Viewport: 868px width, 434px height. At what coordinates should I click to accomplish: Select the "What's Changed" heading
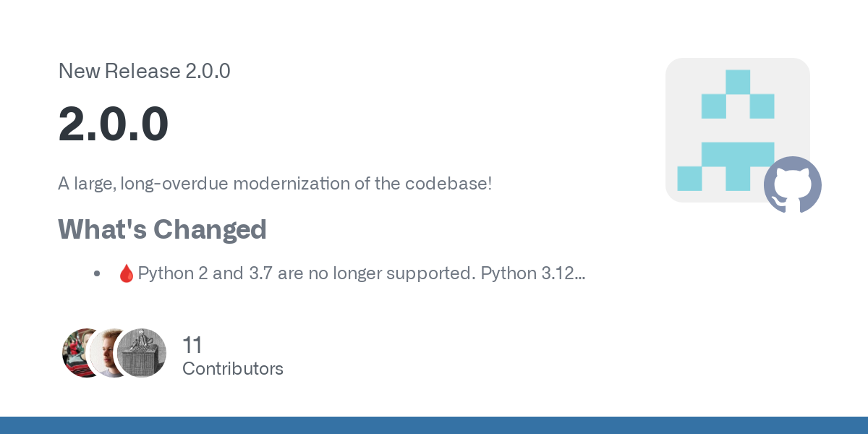pyautogui.click(x=162, y=229)
